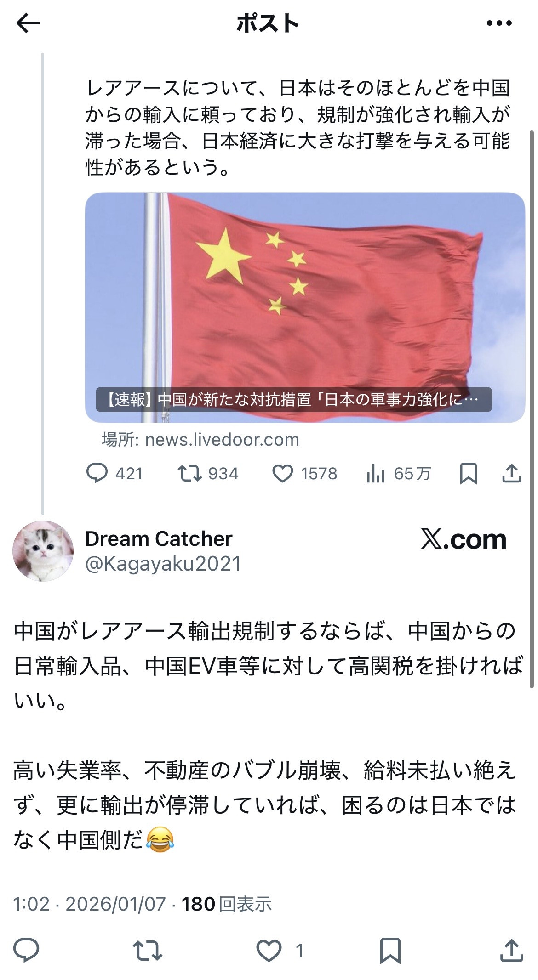The image size is (538, 980).
Task: View analytics showing 65万 views
Action: tap(399, 473)
